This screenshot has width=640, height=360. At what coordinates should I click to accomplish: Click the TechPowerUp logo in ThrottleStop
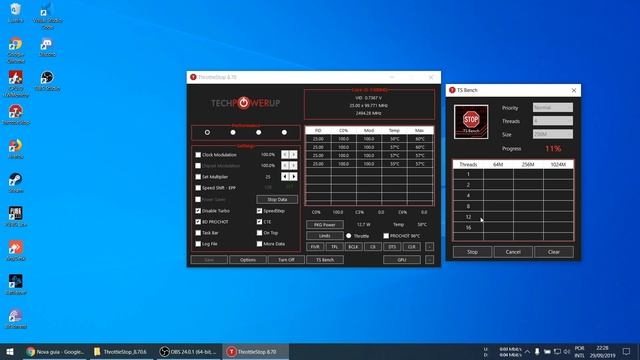pyautogui.click(x=245, y=103)
